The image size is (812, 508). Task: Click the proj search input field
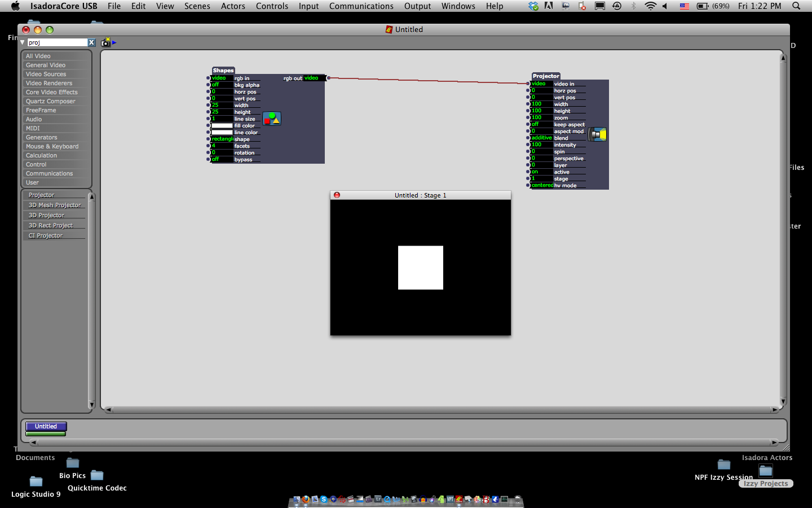(x=57, y=42)
